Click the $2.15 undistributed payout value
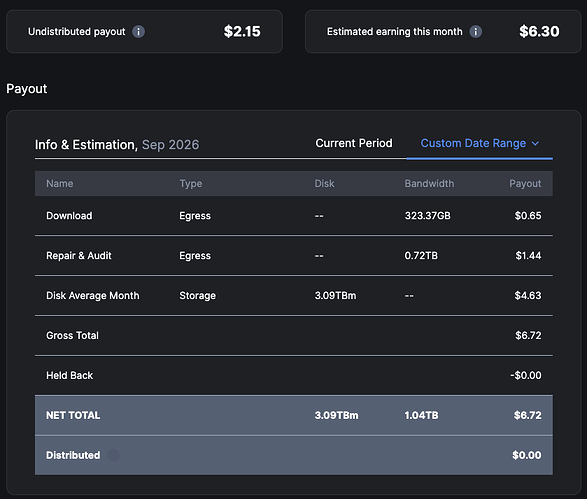 242,31
